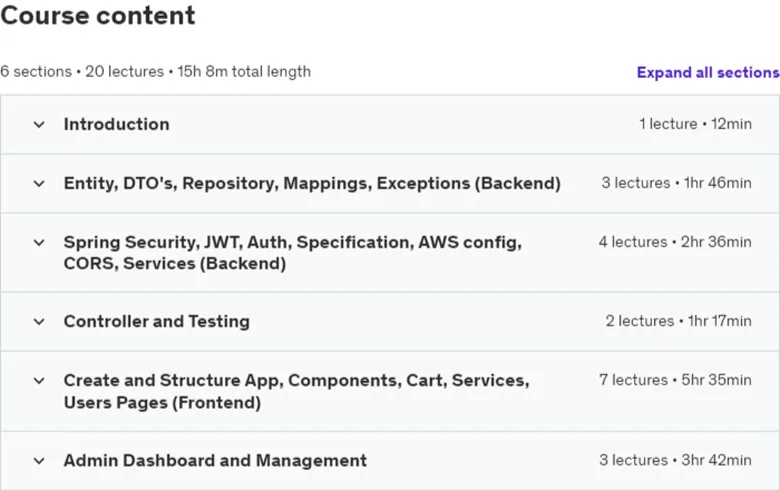Select Controller and Testing section title
Viewport: 780px width, 490px height.
pos(157,321)
